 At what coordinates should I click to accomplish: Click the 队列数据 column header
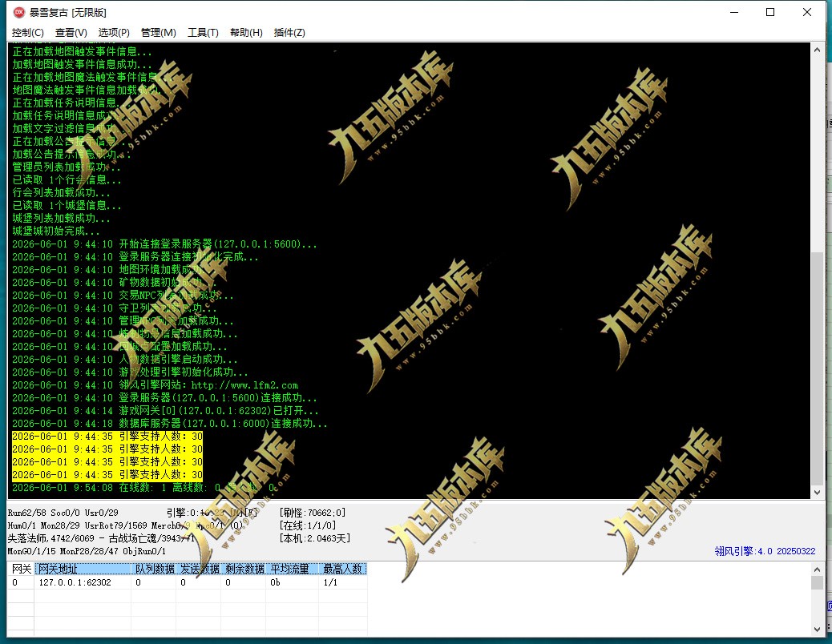coord(154,569)
